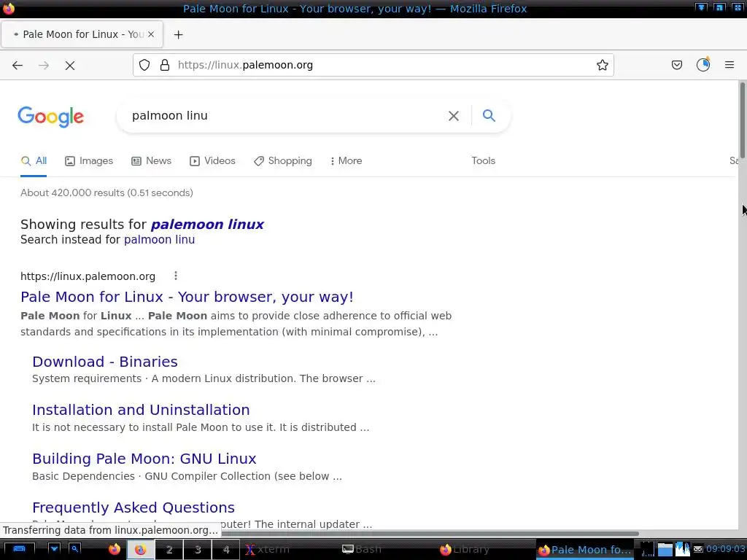Open the more-options dots beside linux.palemoon.org result
Viewport: 747px width, 560px height.
click(x=176, y=276)
